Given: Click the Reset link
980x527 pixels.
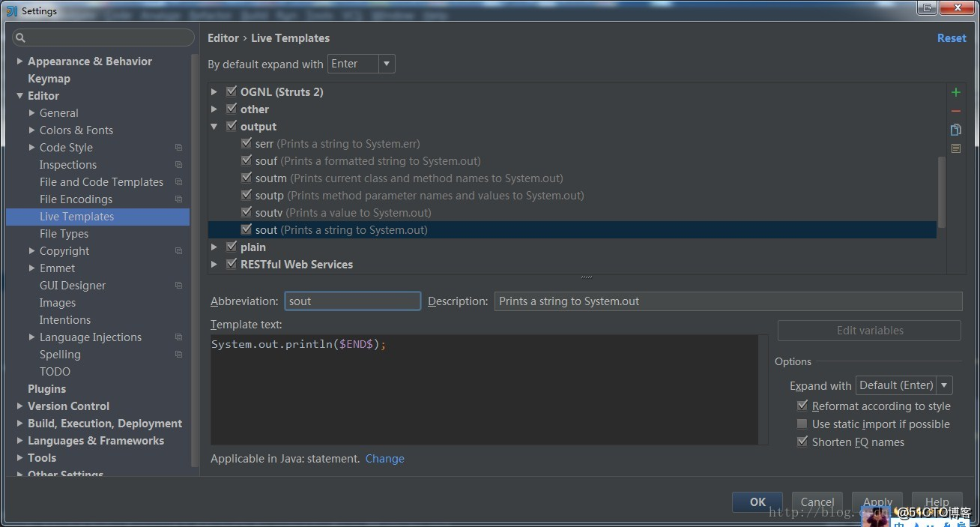Looking at the screenshot, I should pyautogui.click(x=952, y=38).
